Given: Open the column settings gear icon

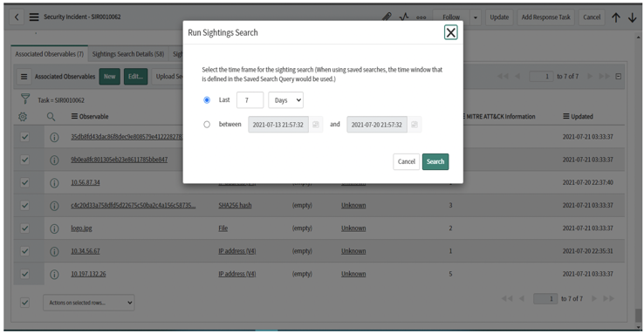Looking at the screenshot, I should click(23, 117).
